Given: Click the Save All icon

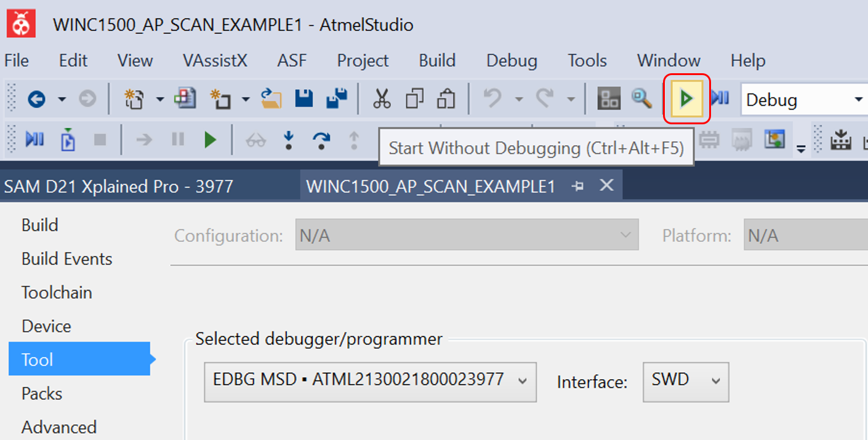Looking at the screenshot, I should [x=337, y=98].
